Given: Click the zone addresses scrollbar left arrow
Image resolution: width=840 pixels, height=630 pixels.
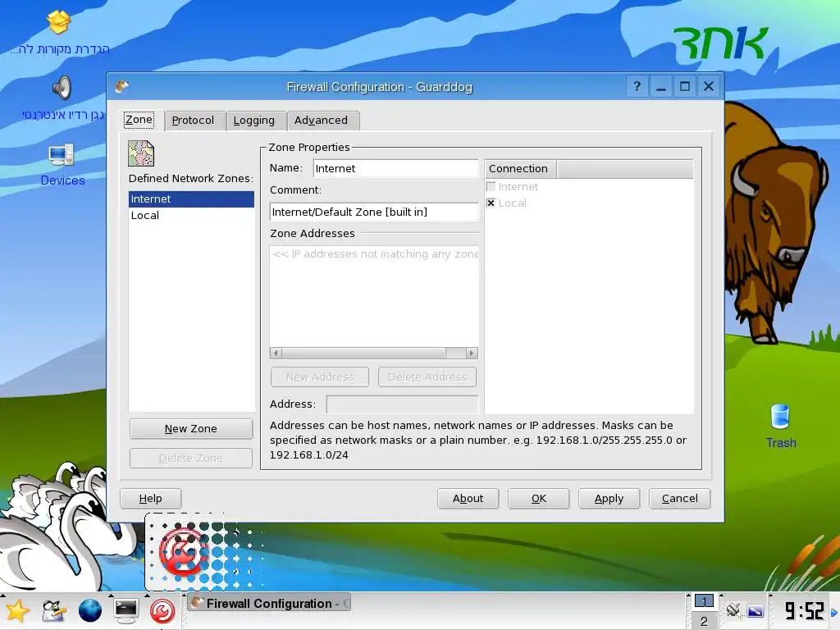Looking at the screenshot, I should pyautogui.click(x=276, y=353).
